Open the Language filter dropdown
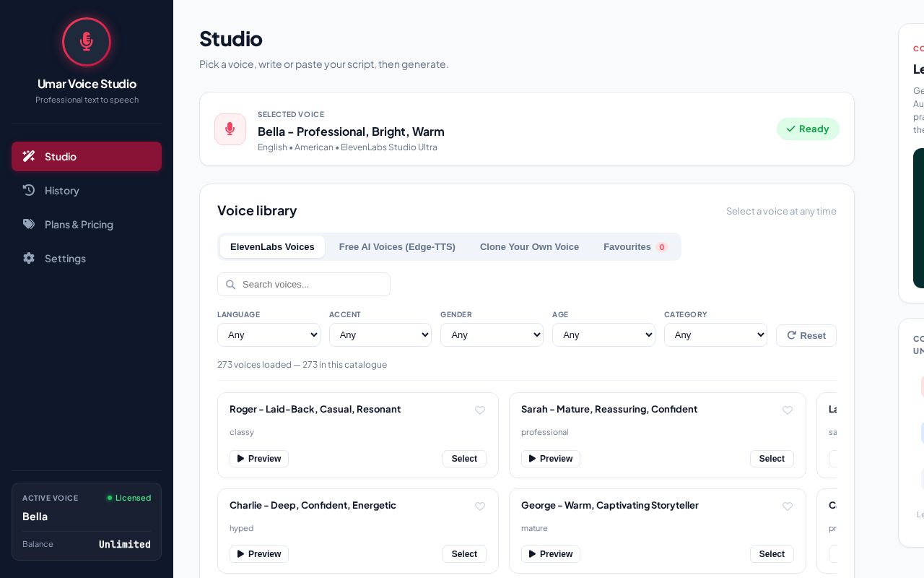Image resolution: width=924 pixels, height=578 pixels. (269, 335)
